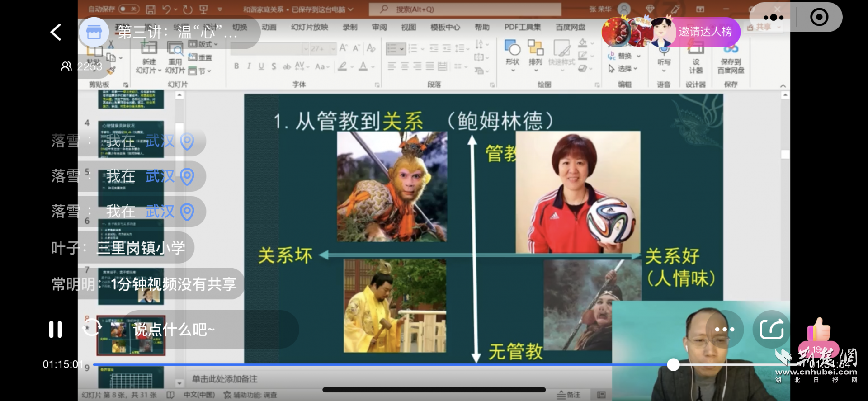Click the 重置 reset slide button
The height and width of the screenshot is (401, 868).
click(200, 57)
